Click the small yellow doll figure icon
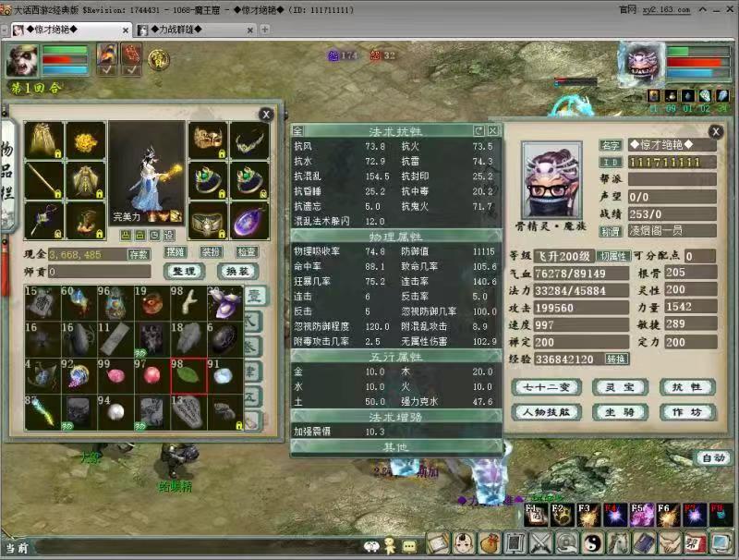Screen dimensions: 739x560 tap(390, 546)
